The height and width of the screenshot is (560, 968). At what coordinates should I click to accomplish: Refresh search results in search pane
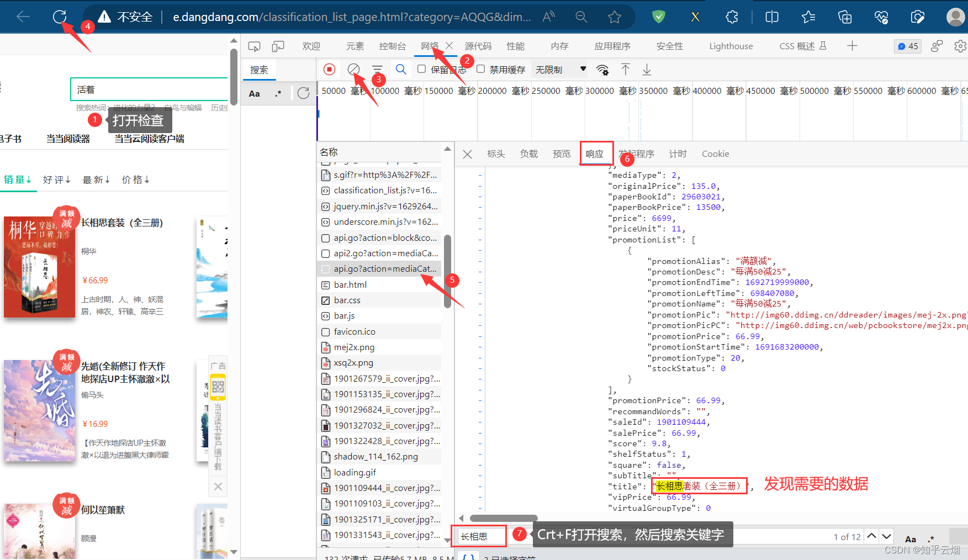click(x=303, y=93)
